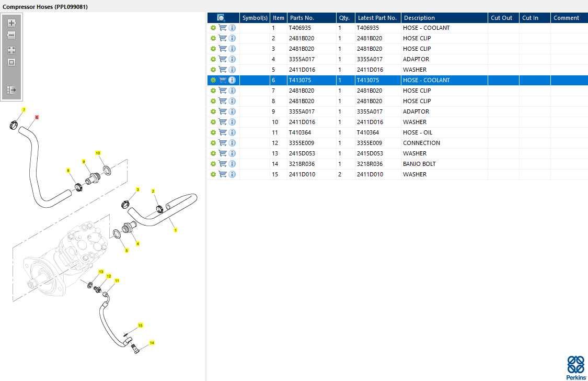Add T410364 oil hose to cart
This screenshot has height=381, width=588.
pyautogui.click(x=223, y=132)
